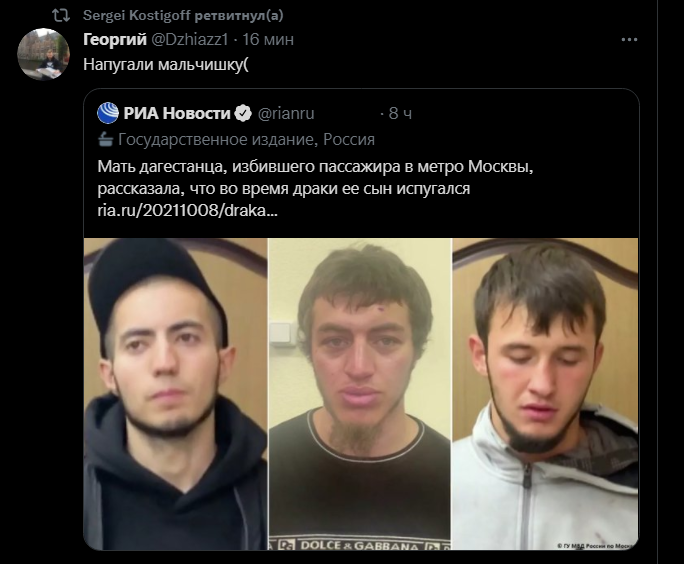Open the three-dot more options menu
Viewport: 684px width, 564px height.
(x=629, y=40)
